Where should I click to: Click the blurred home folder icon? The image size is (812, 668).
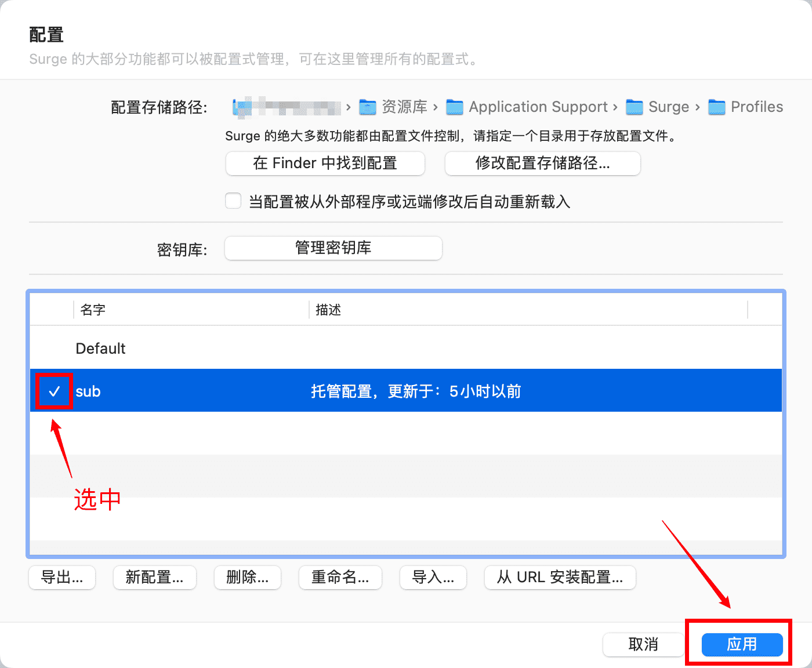tap(242, 107)
